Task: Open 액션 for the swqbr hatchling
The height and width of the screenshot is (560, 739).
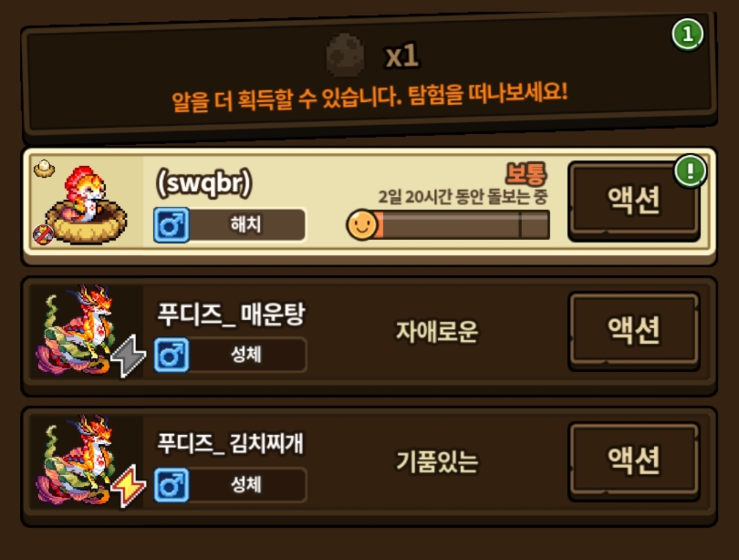Action: [634, 200]
